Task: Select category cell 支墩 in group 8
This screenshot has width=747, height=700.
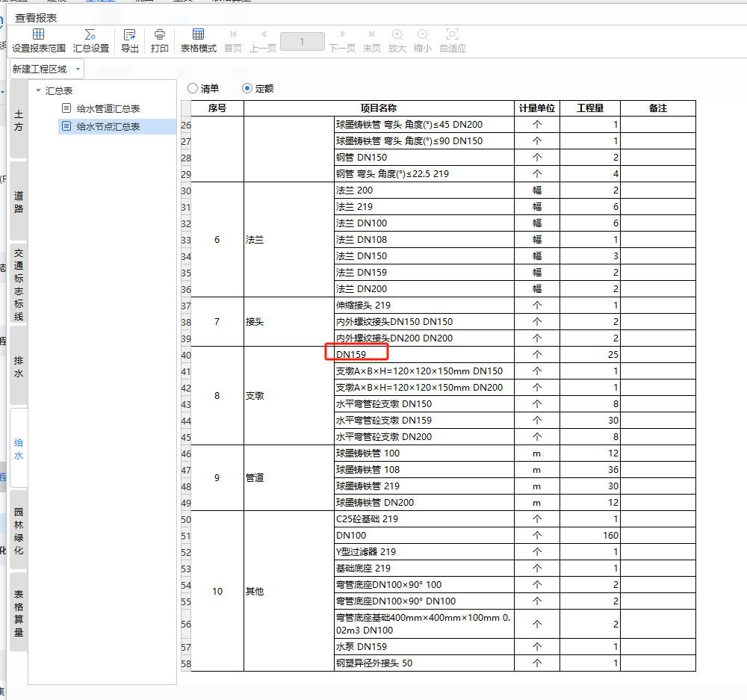Action: (x=288, y=395)
